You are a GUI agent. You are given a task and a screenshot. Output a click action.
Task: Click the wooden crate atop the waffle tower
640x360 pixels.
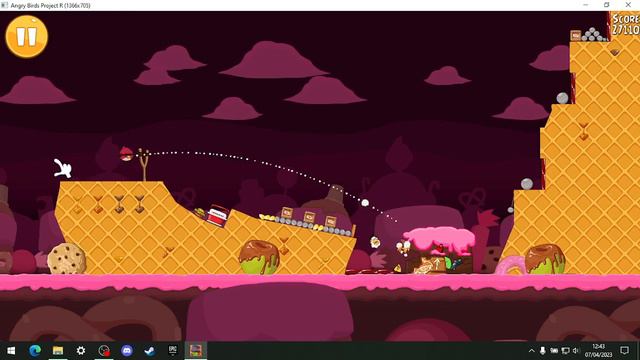576,36
